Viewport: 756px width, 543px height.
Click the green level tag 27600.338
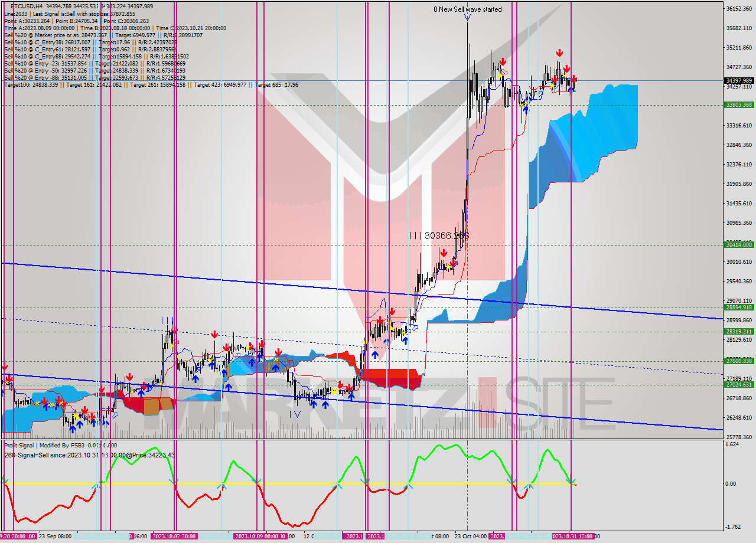point(739,361)
